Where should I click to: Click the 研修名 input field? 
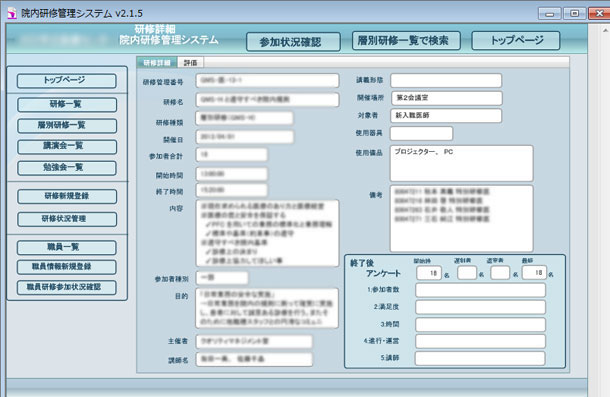[267, 100]
